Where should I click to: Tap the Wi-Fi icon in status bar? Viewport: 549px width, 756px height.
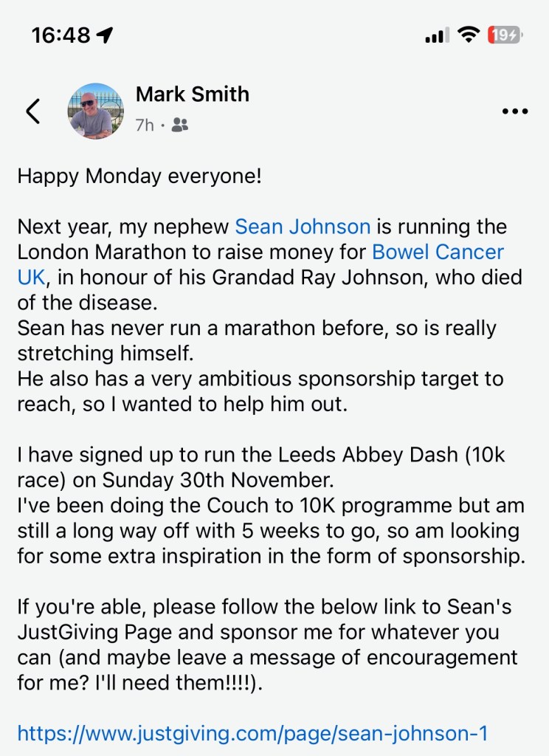(467, 34)
